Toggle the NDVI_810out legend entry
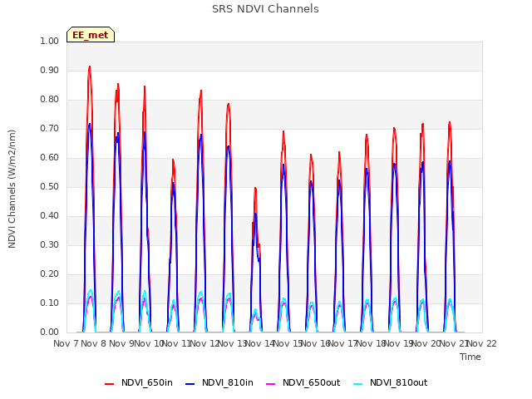Image resolution: width=532 pixels, height=399 pixels. (x=390, y=382)
